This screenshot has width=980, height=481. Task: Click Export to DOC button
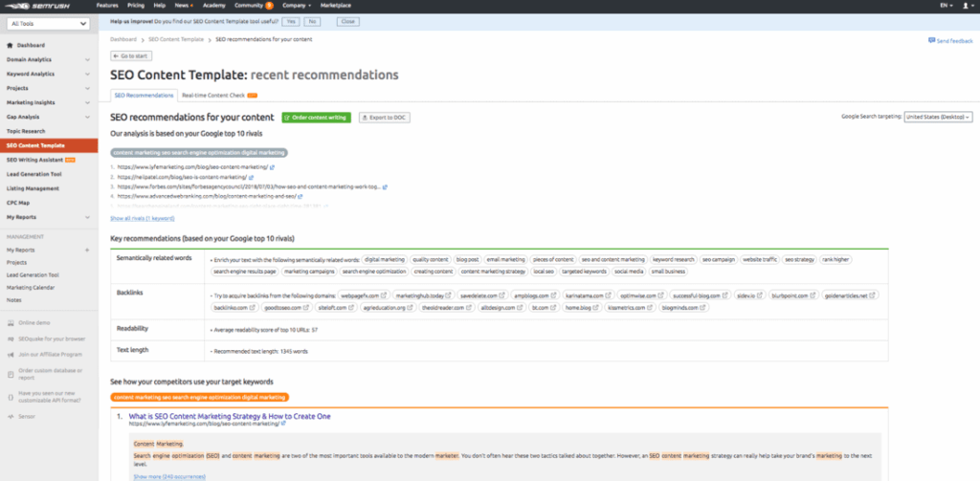[x=385, y=118]
